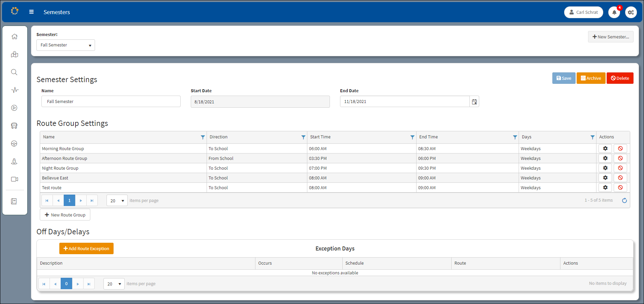Click the semester Name input field
The height and width of the screenshot is (304, 644).
tap(111, 102)
